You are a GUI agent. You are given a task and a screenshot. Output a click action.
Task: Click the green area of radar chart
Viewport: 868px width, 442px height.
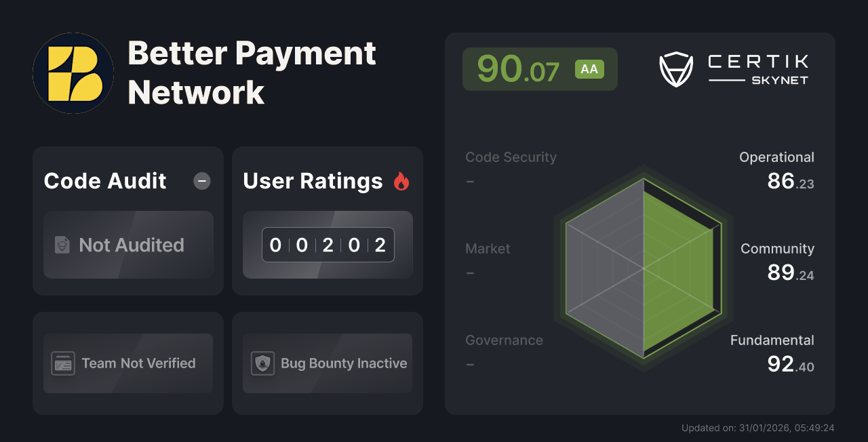click(678, 271)
